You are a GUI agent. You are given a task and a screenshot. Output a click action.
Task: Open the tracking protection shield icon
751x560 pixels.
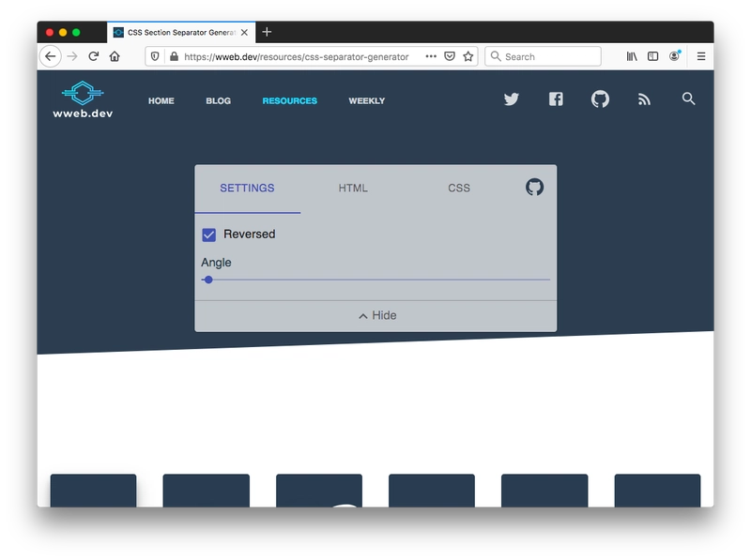click(155, 56)
